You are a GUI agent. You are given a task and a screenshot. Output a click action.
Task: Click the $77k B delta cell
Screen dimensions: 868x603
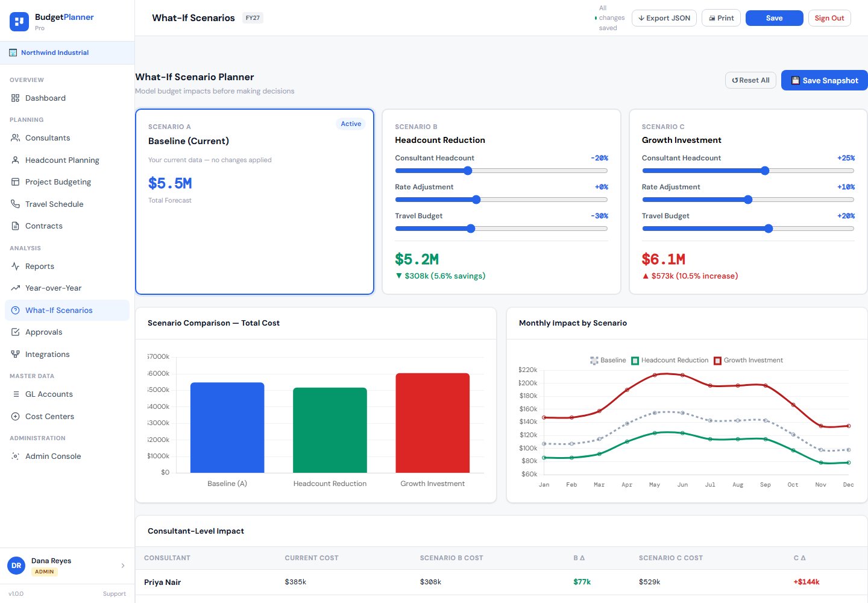point(582,582)
